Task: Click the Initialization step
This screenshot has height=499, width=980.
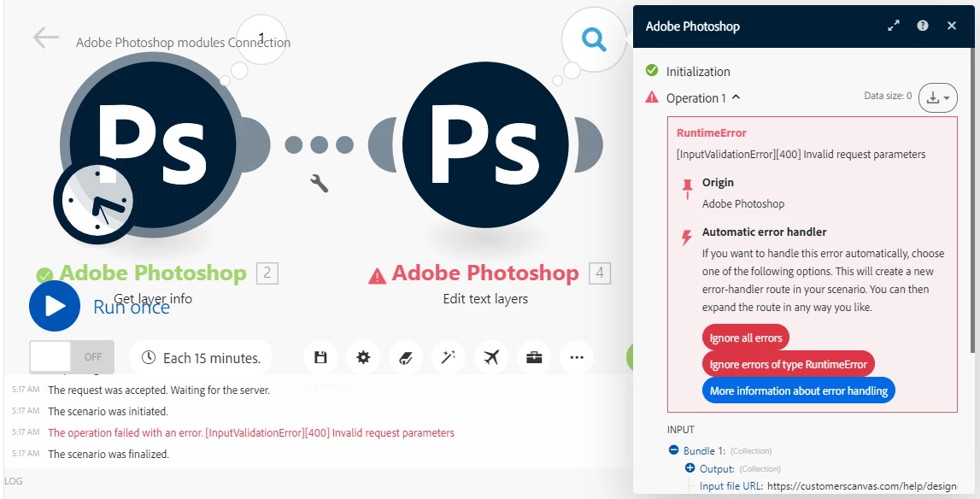Action: [698, 71]
